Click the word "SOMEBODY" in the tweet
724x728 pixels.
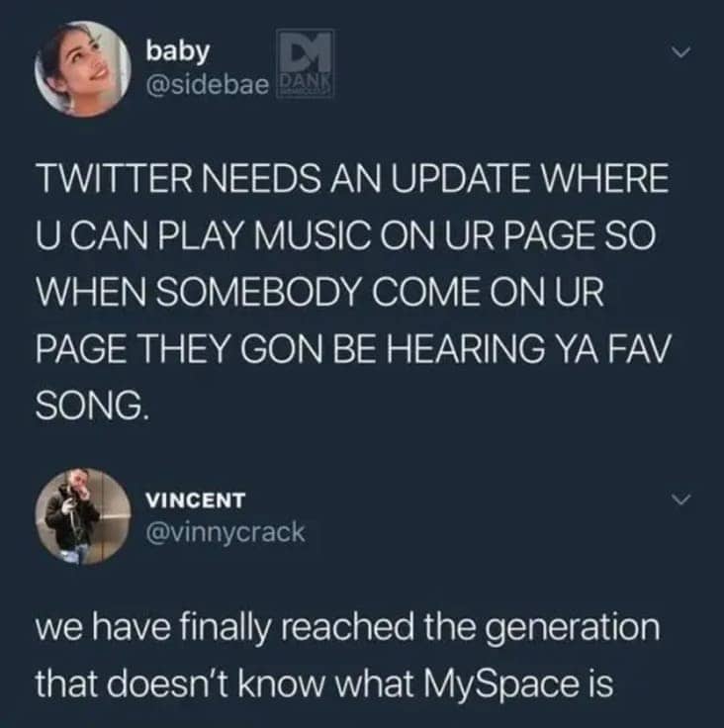257,292
